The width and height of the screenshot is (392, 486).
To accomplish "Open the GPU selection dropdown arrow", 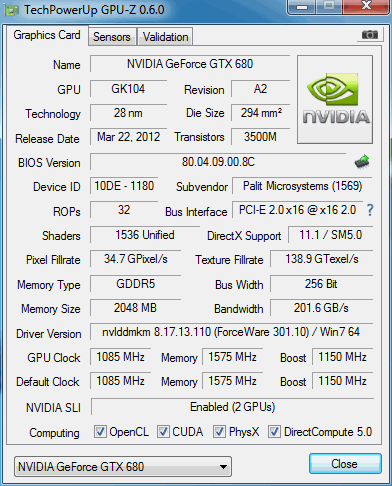I will coord(224,467).
